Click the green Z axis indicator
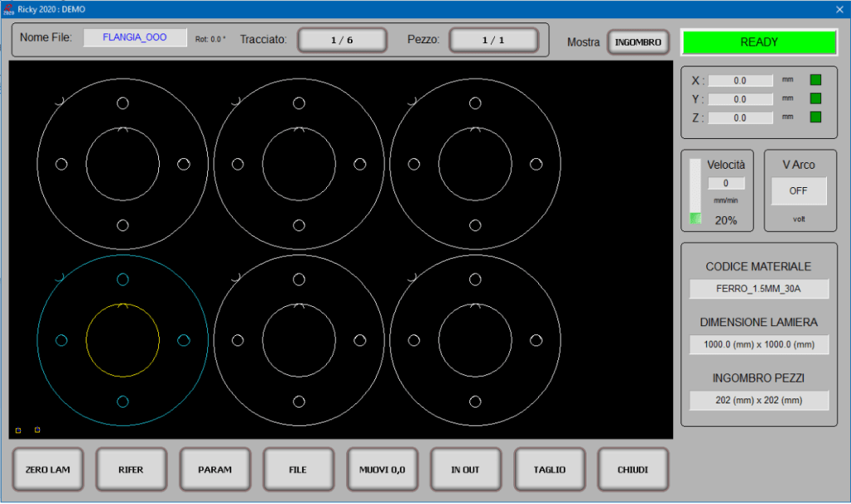Screen dimensions: 851x504 point(815,117)
